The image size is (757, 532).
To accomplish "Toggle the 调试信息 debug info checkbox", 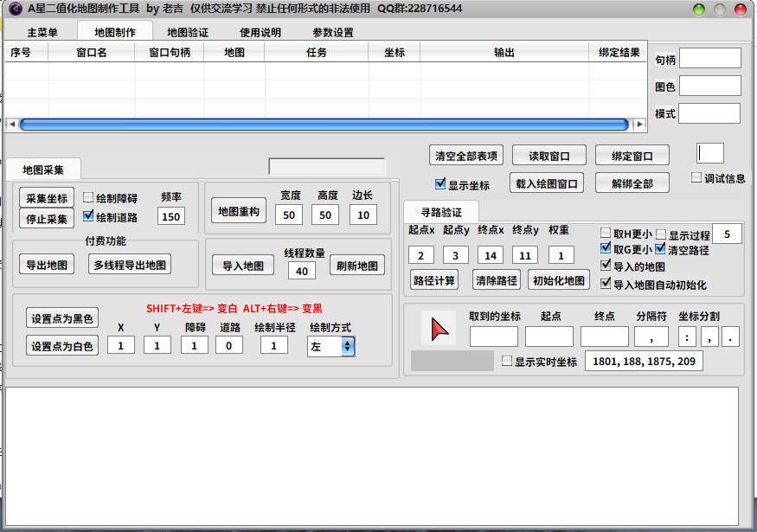I will pyautogui.click(x=695, y=176).
